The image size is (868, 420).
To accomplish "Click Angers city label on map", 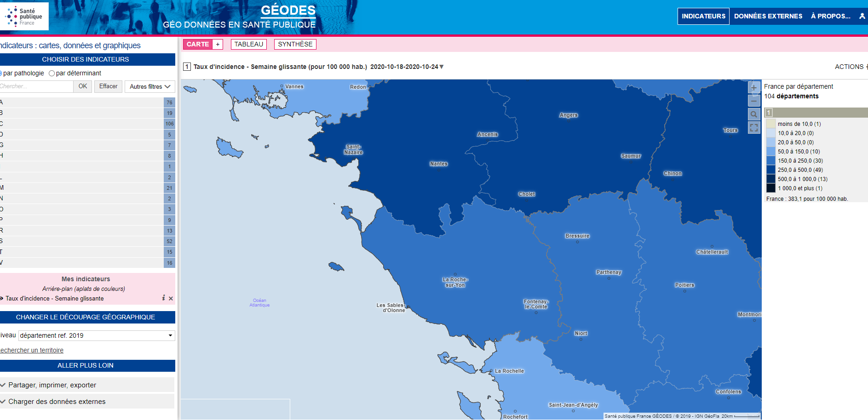I will coord(569,115).
